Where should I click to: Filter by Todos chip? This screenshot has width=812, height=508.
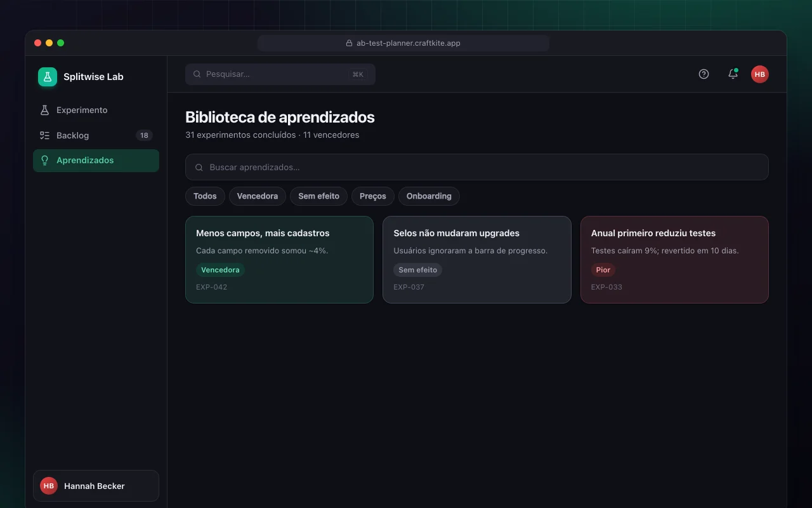(x=205, y=196)
